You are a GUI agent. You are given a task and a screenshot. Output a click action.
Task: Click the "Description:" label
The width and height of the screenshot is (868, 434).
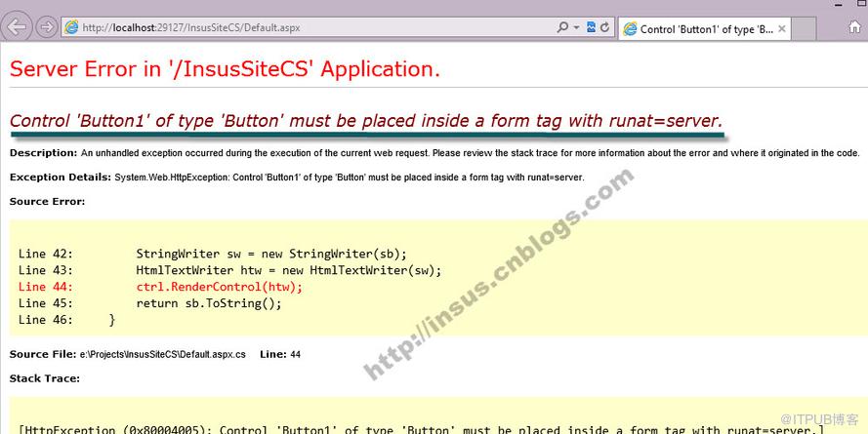tap(44, 152)
